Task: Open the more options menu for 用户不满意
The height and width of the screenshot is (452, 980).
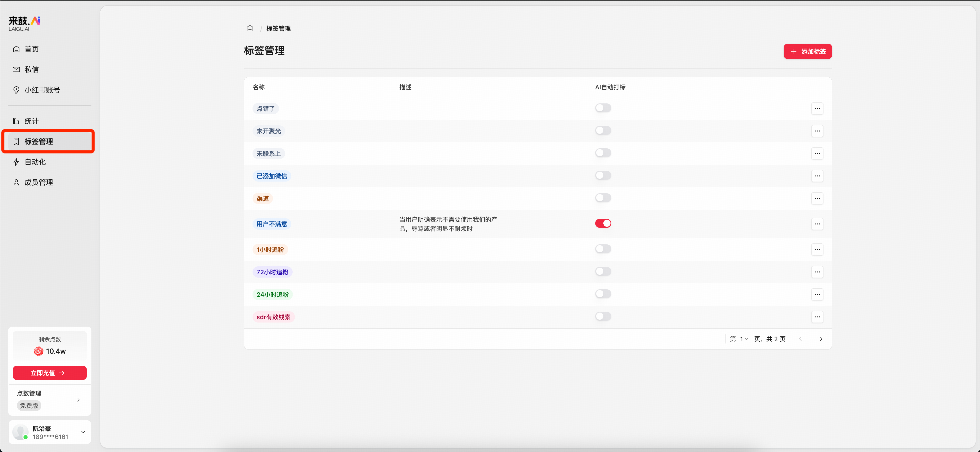Action: point(817,224)
